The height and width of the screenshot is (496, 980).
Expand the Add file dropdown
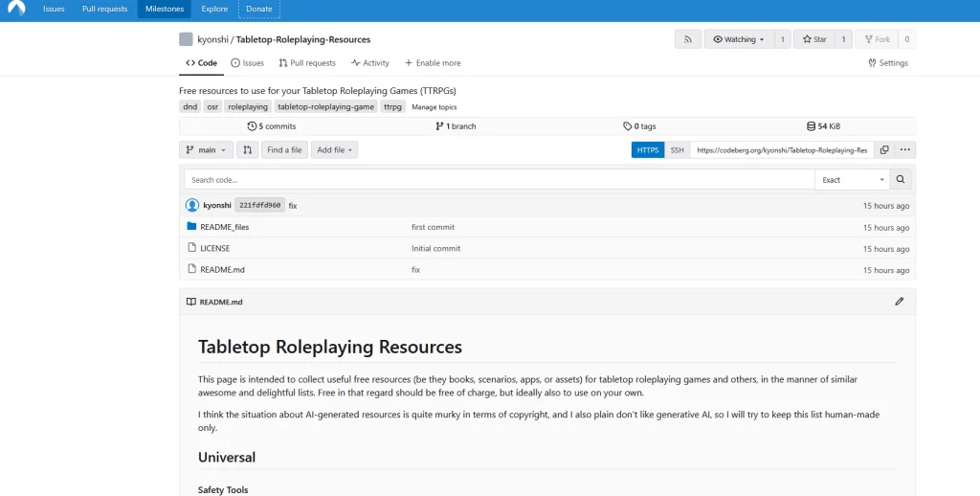click(334, 150)
